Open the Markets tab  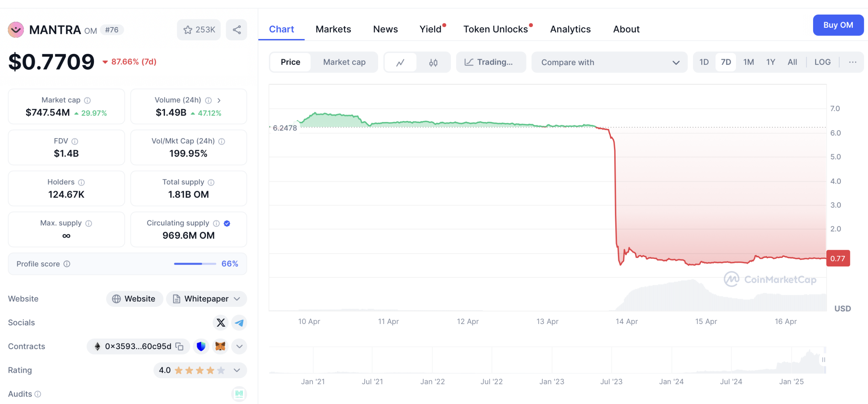pyautogui.click(x=333, y=29)
